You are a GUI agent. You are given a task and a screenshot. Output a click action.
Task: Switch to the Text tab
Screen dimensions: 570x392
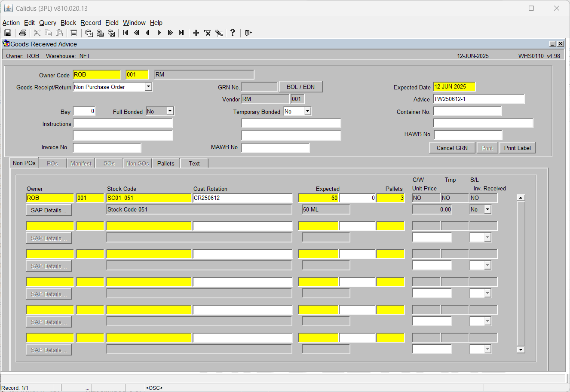(x=194, y=163)
